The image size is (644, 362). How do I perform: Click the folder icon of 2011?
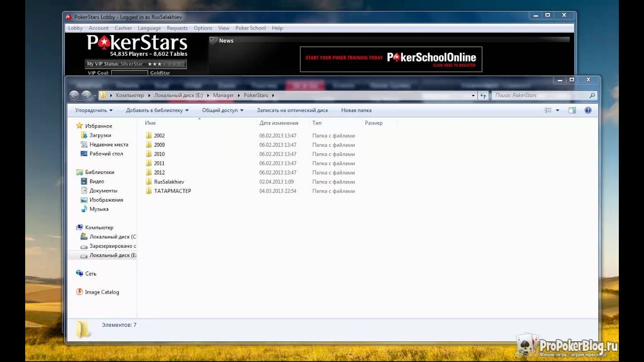148,163
